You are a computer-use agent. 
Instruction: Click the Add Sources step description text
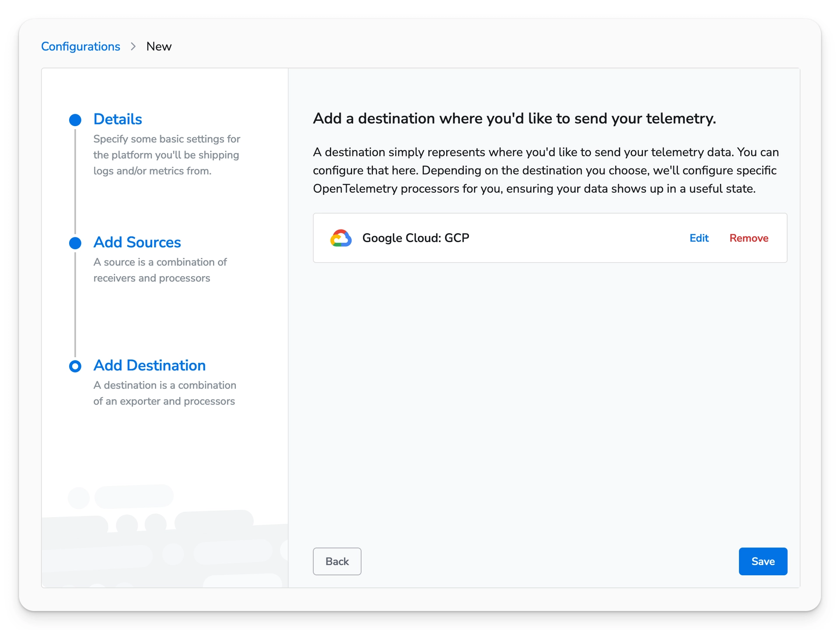click(160, 270)
